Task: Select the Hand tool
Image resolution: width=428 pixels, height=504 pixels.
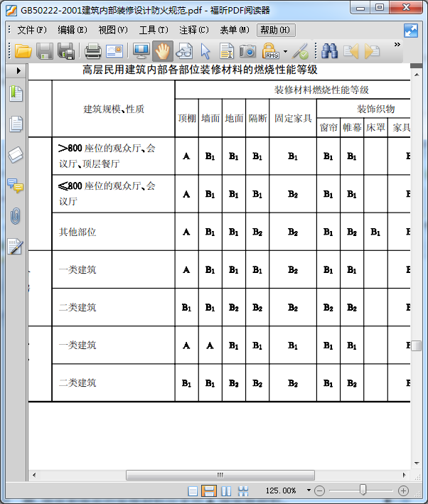Action: [x=163, y=51]
